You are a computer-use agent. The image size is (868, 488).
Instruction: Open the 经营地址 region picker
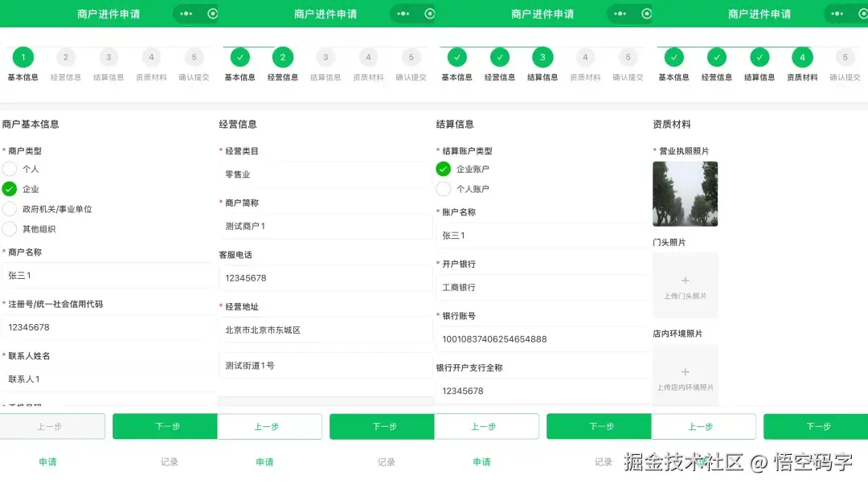click(325, 330)
